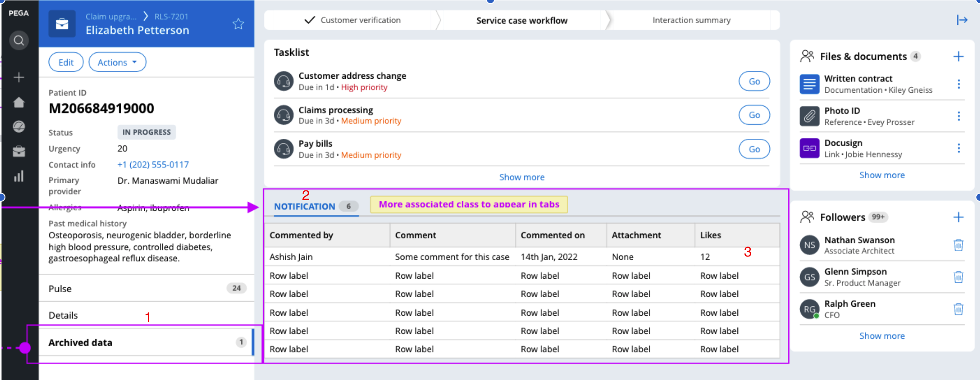Click the Written contract document icon
Viewport: 980px width, 380px height.
pyautogui.click(x=810, y=84)
